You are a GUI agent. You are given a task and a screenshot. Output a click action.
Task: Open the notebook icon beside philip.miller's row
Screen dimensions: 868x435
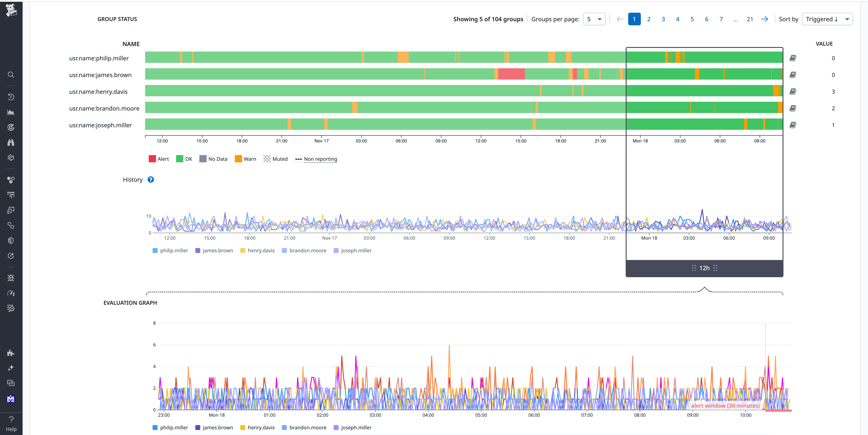793,58
